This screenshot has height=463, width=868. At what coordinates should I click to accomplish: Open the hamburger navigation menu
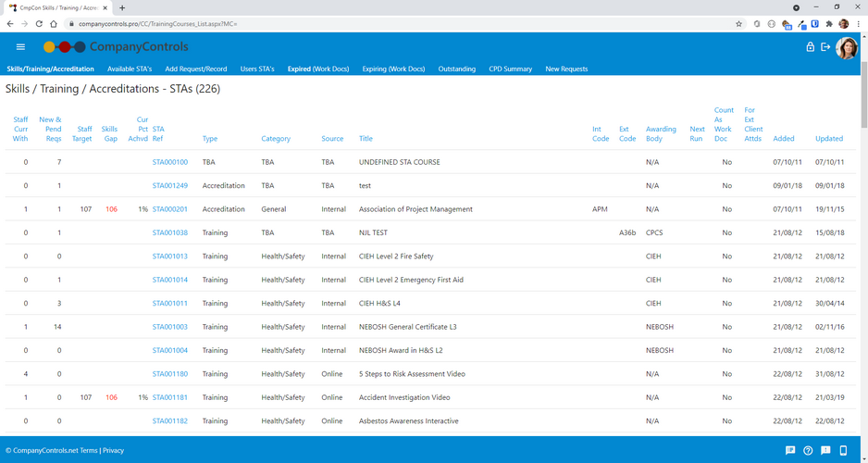20,47
